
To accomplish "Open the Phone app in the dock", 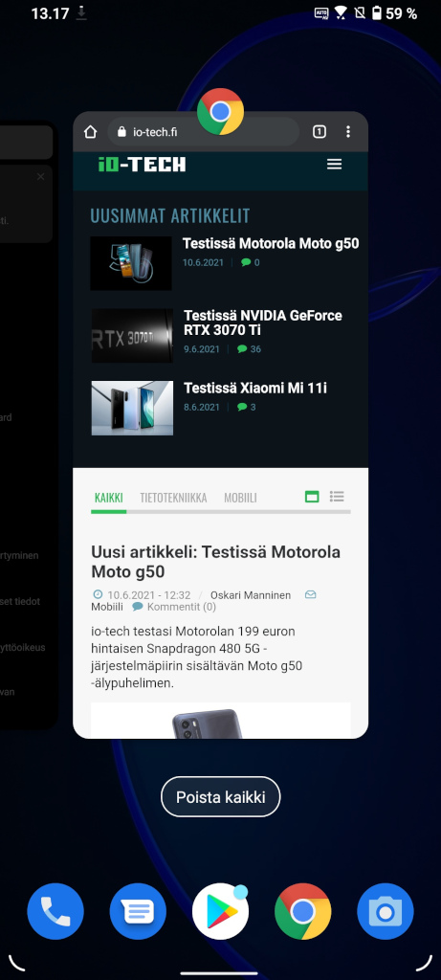I will 55,912.
